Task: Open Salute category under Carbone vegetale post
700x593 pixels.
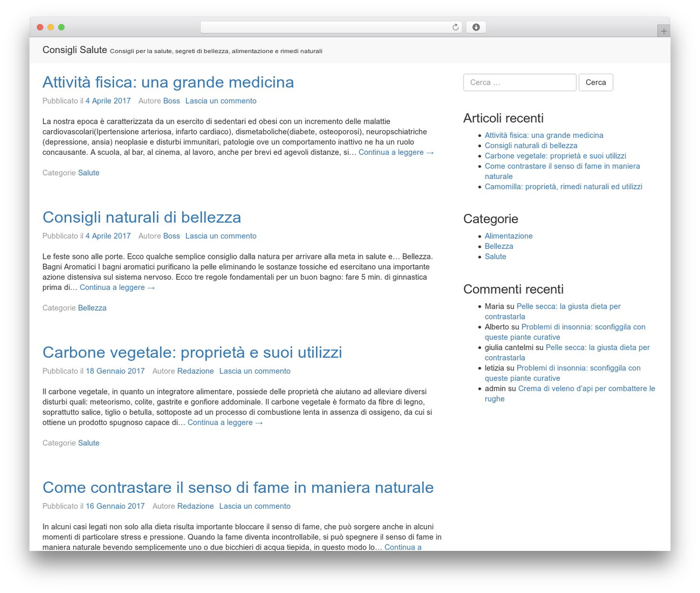Action: [89, 443]
